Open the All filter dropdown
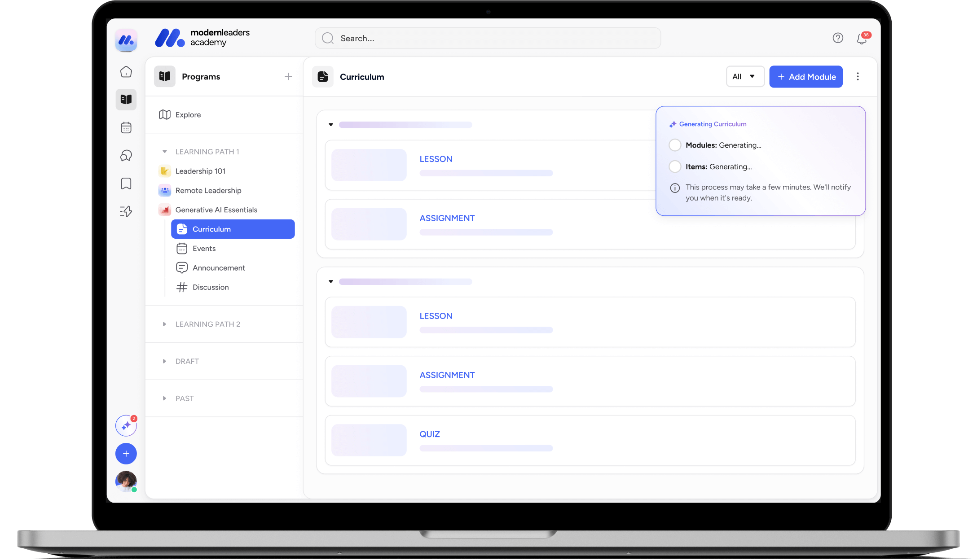977x560 pixels. [x=745, y=76]
